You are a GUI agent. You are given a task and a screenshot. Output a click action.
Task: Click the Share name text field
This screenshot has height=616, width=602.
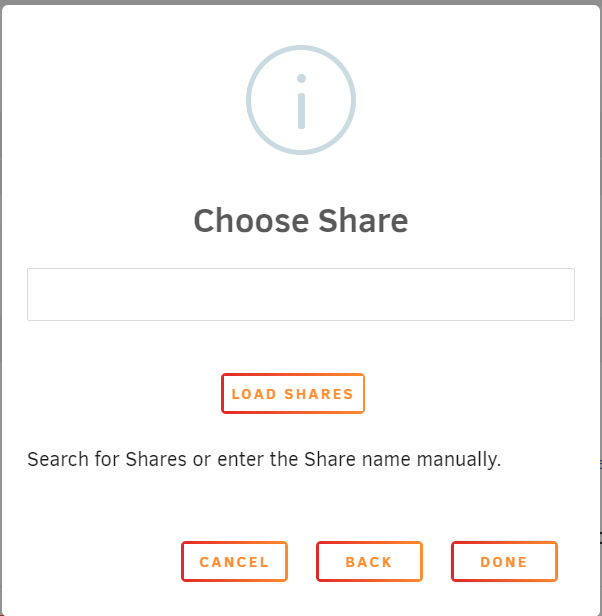point(301,295)
